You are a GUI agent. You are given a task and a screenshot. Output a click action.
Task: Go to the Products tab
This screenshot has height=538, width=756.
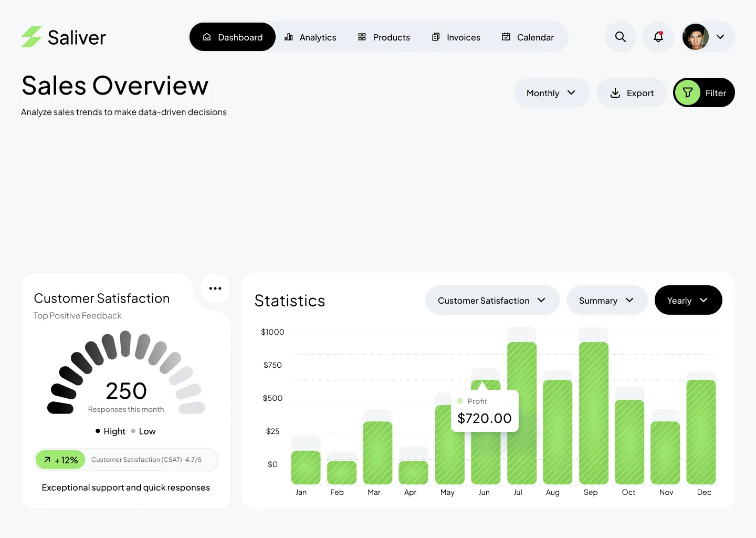384,37
